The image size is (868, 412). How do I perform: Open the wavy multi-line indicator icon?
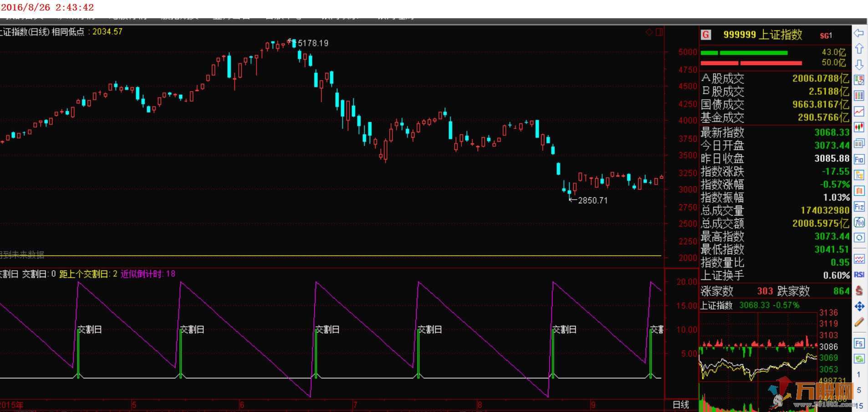pos(859,259)
